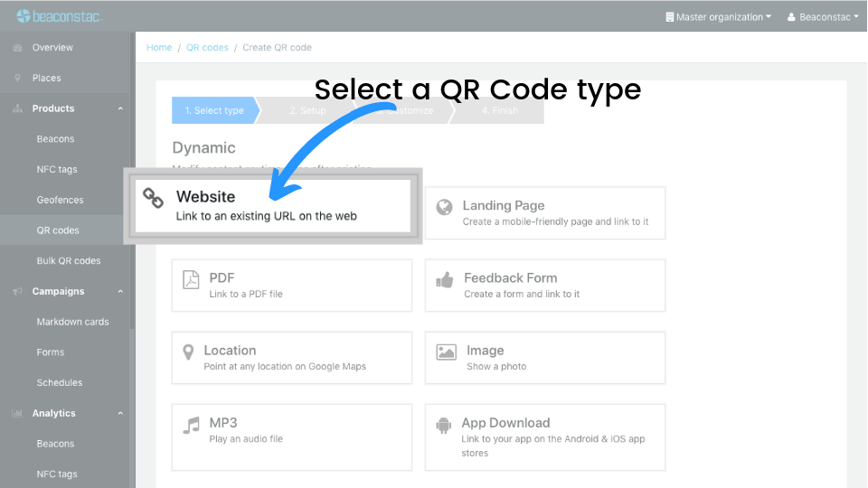The width and height of the screenshot is (868, 488).
Task: Click the thumbs-up icon on Feedback Form
Action: (x=445, y=279)
